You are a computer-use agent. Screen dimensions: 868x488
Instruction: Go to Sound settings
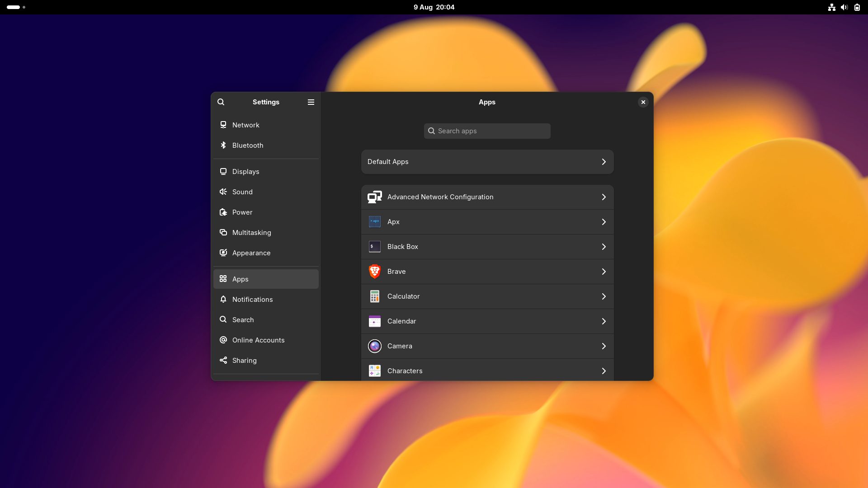click(x=266, y=192)
